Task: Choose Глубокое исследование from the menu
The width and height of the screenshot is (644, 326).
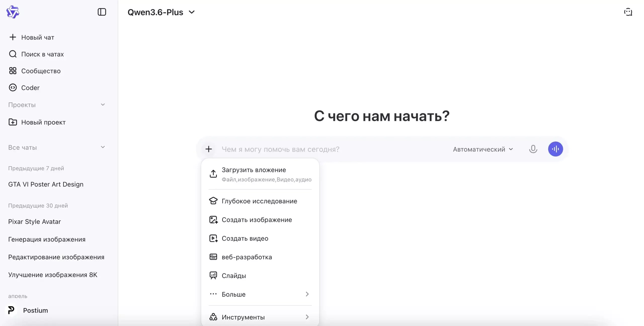Action: [x=260, y=201]
